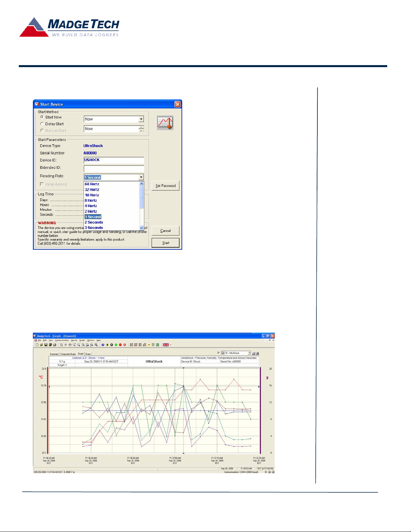
Task: Click the Start button
Action: click(165, 243)
